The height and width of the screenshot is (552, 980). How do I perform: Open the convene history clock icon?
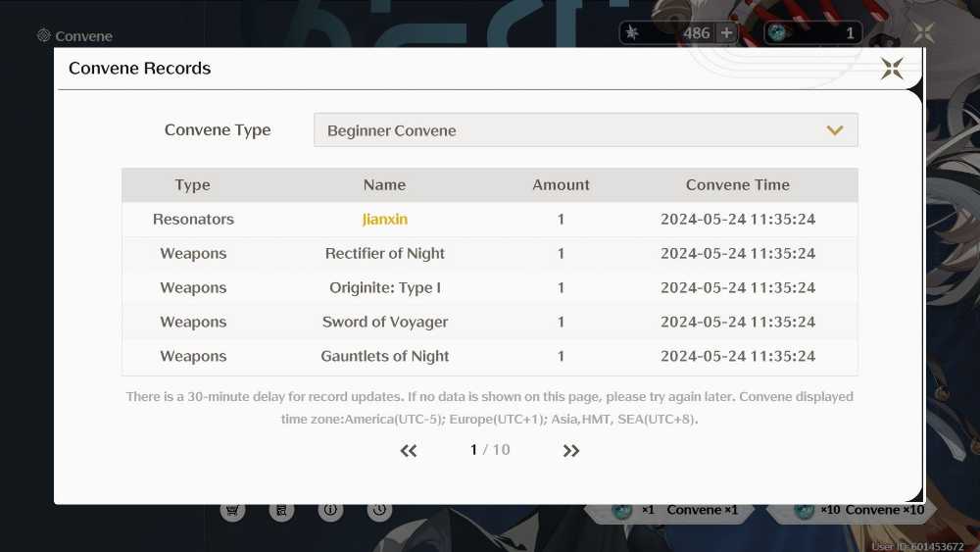(379, 510)
